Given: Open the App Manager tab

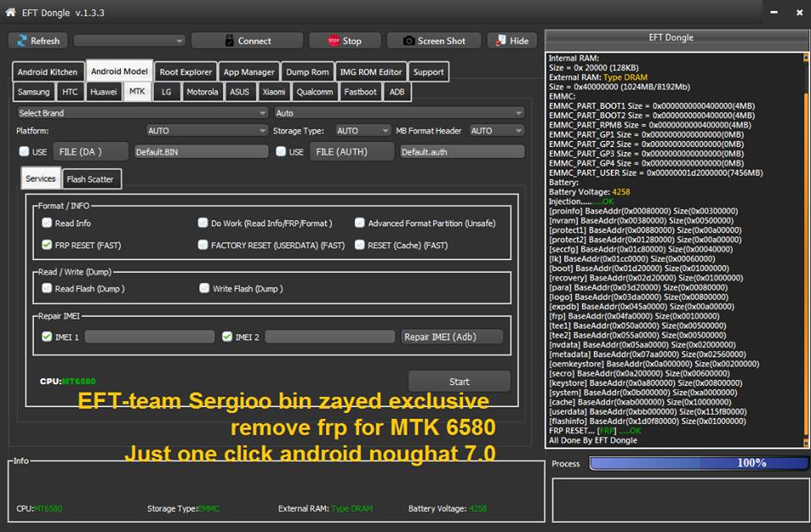Looking at the screenshot, I should coord(248,72).
